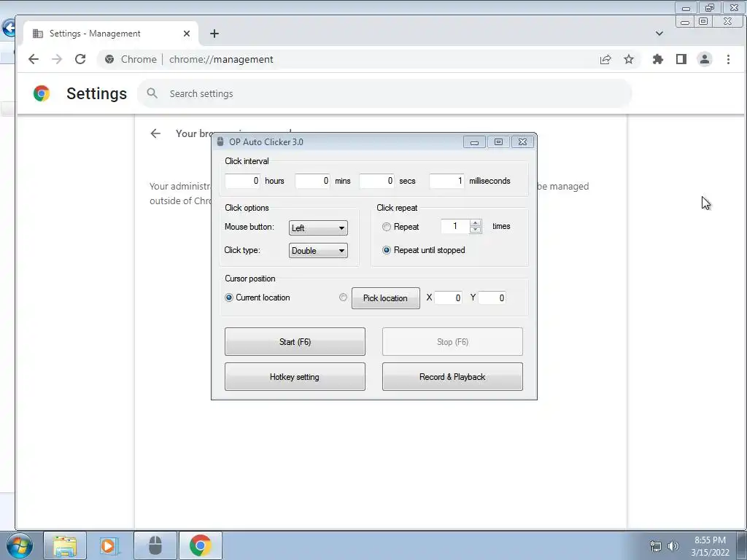
Task: Click the X coordinate field
Action: tap(449, 297)
